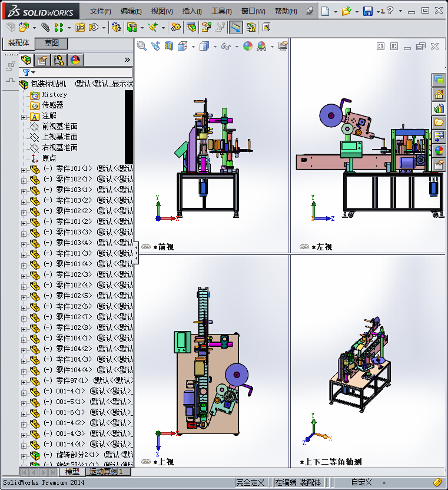
Task: Click the Previous View icon
Action: coord(155,47)
